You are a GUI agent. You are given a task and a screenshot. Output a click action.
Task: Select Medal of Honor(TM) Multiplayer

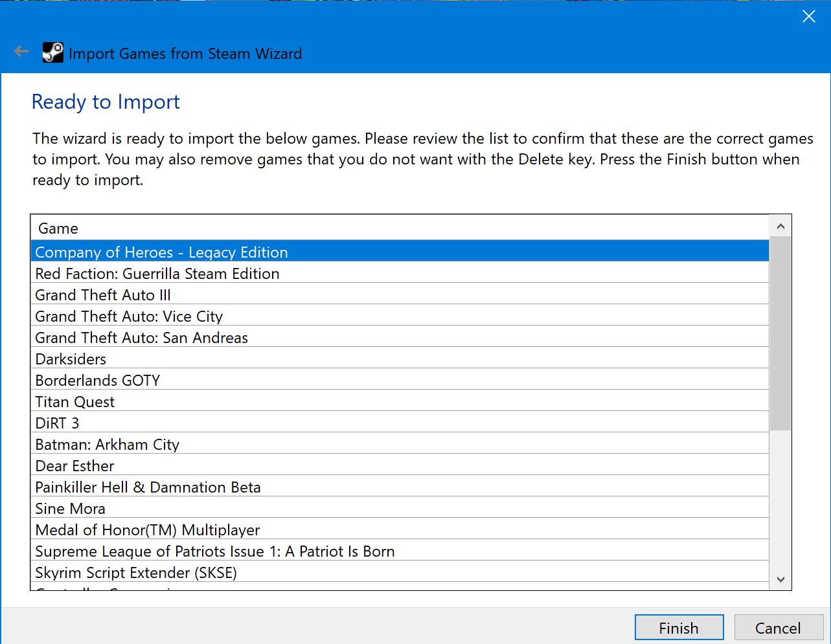(400, 529)
